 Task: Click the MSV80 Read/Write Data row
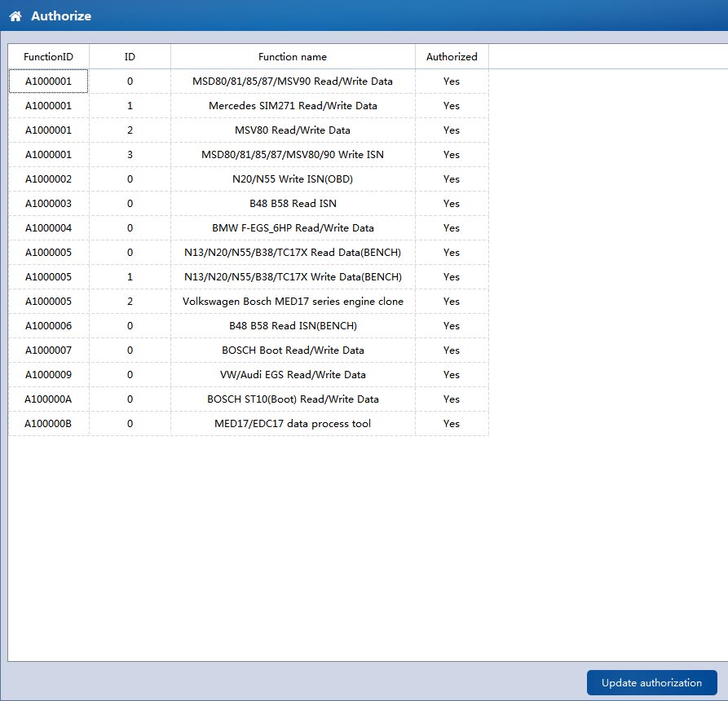pyautogui.click(x=293, y=130)
